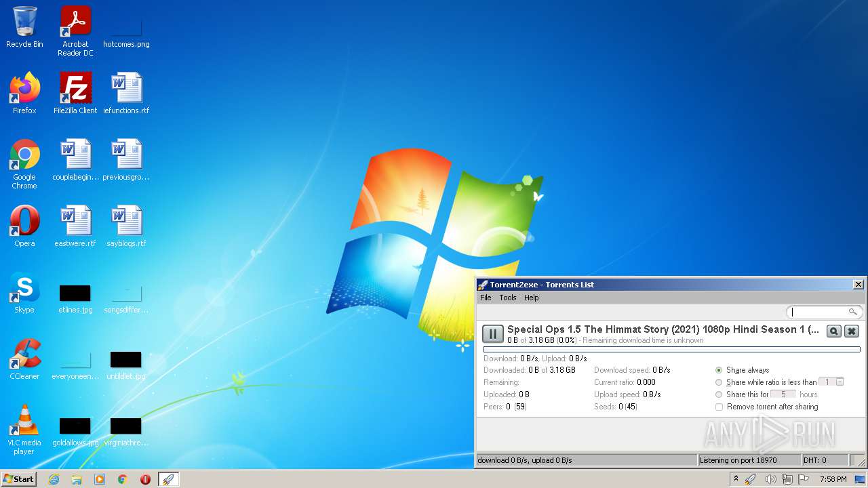
Task: Select the Firefox desktop shortcut
Action: point(24,94)
